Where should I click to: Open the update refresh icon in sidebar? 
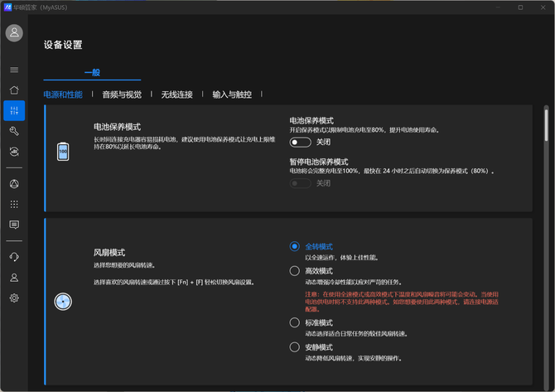point(14,152)
